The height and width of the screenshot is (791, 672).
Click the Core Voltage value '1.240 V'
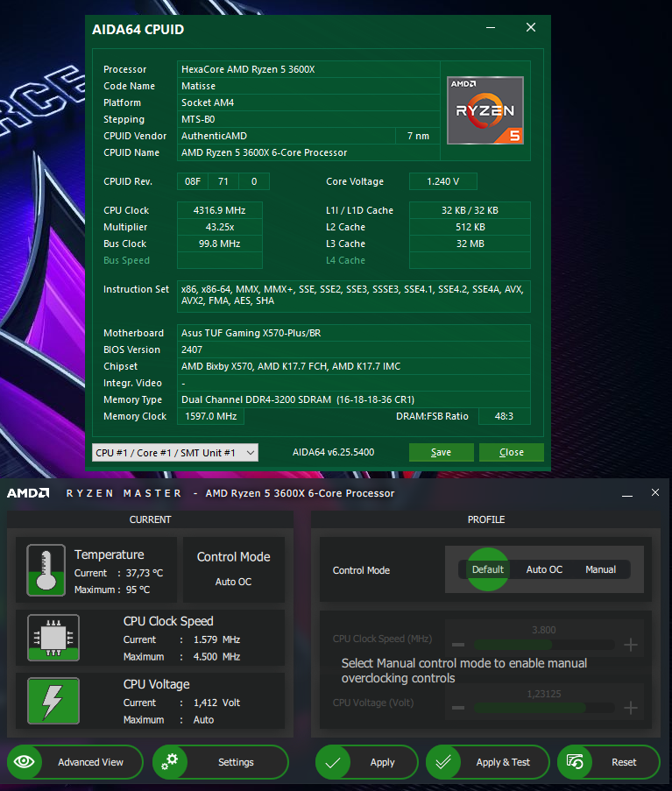(443, 181)
